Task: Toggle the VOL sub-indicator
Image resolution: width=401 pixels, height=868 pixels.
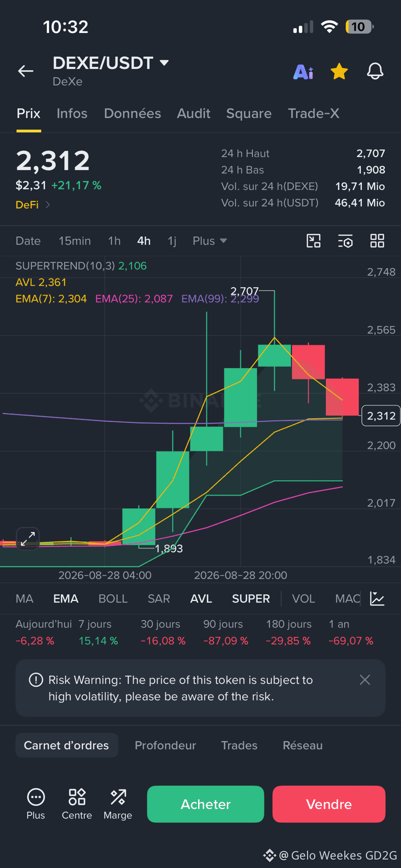Action: click(x=304, y=599)
